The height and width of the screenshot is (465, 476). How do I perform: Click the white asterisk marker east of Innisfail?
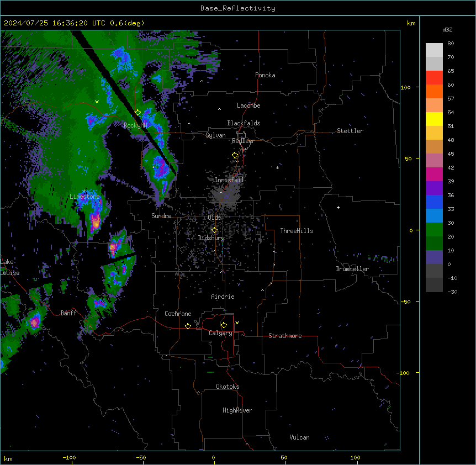pyautogui.click(x=277, y=167)
